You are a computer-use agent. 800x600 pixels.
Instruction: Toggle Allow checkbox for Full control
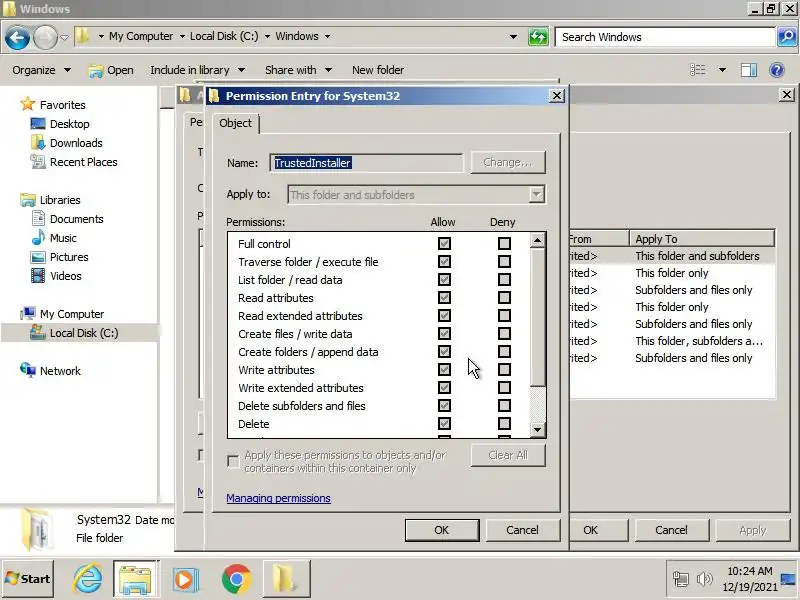(x=444, y=243)
